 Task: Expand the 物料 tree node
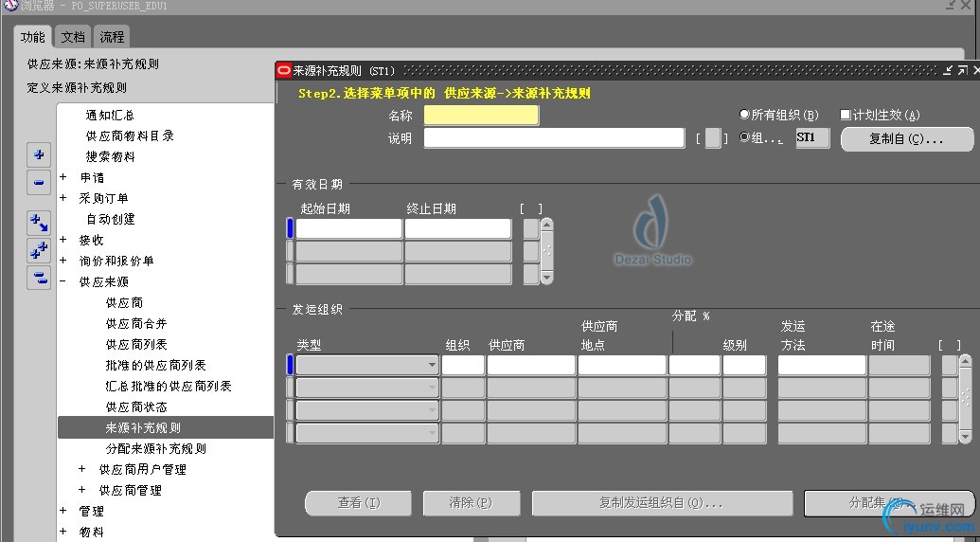coord(63,532)
